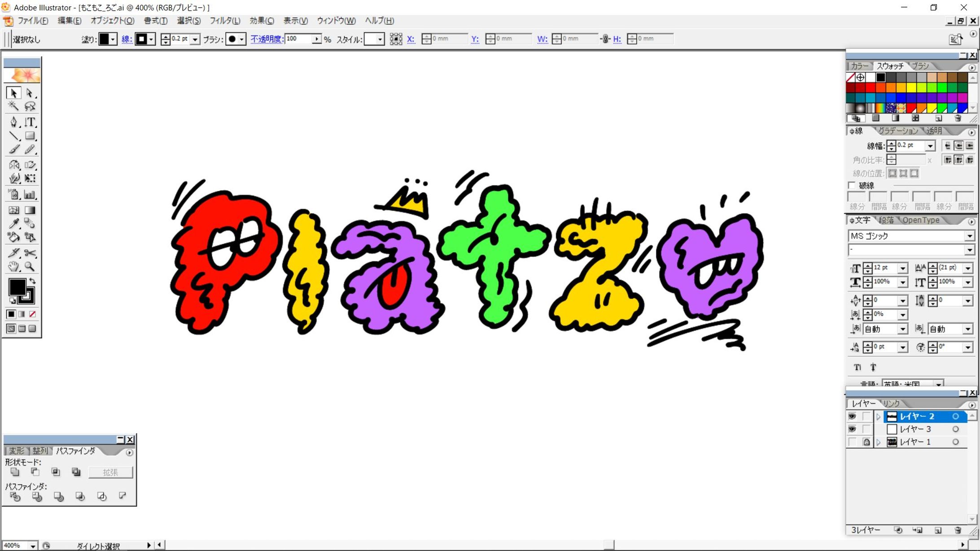Screen dimensions: 980x551
Task: Pick the Scissors tool
Action: coord(30,253)
